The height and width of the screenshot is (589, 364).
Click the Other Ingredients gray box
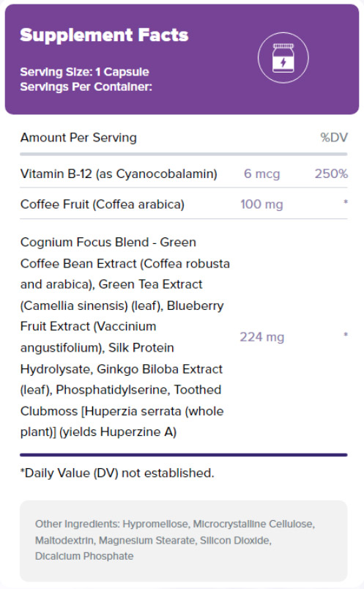tap(184, 541)
